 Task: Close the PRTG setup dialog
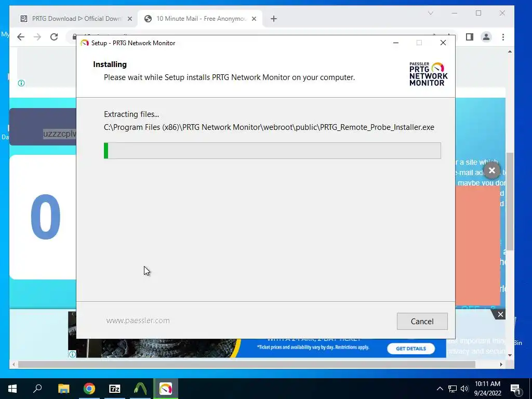pos(443,43)
